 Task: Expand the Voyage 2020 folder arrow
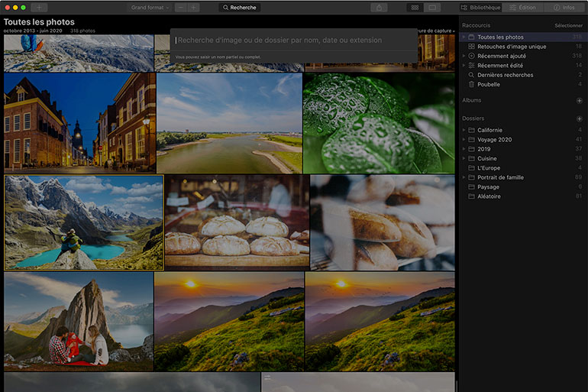click(x=464, y=140)
